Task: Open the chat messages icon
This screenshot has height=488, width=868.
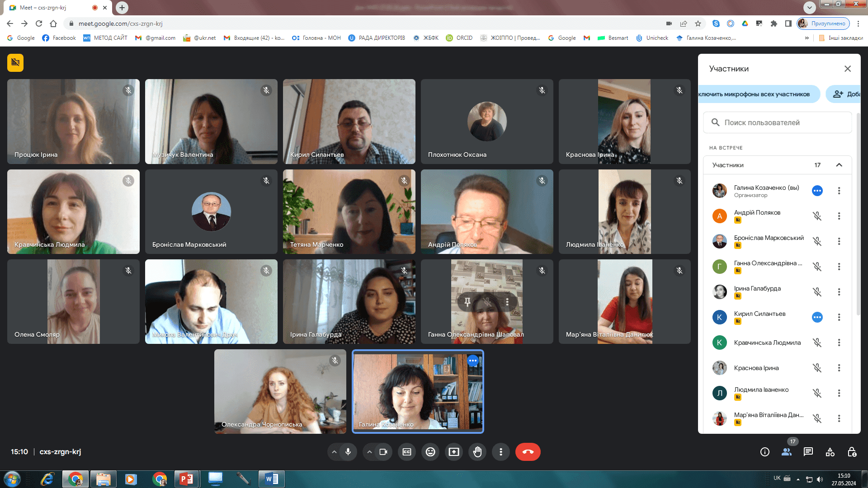Action: tap(808, 452)
